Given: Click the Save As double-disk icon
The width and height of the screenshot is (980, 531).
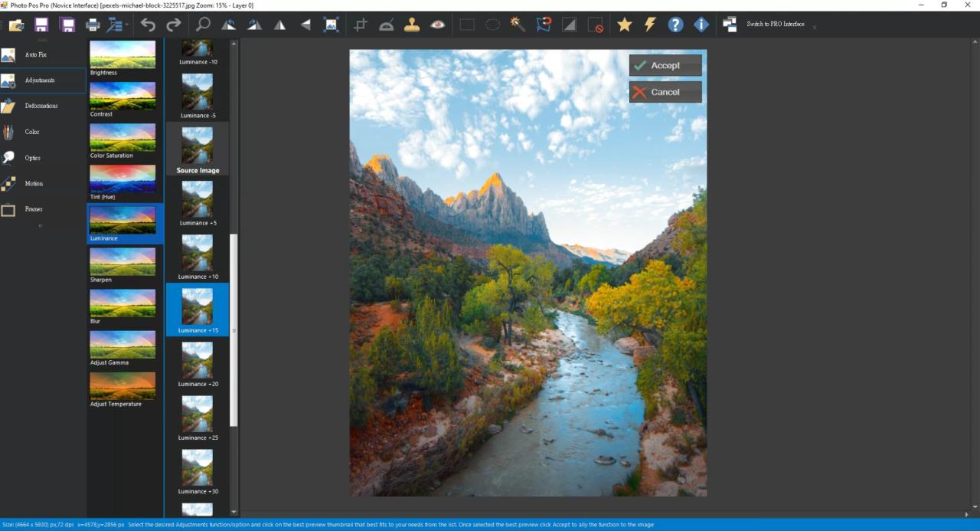Looking at the screenshot, I should pos(67,25).
